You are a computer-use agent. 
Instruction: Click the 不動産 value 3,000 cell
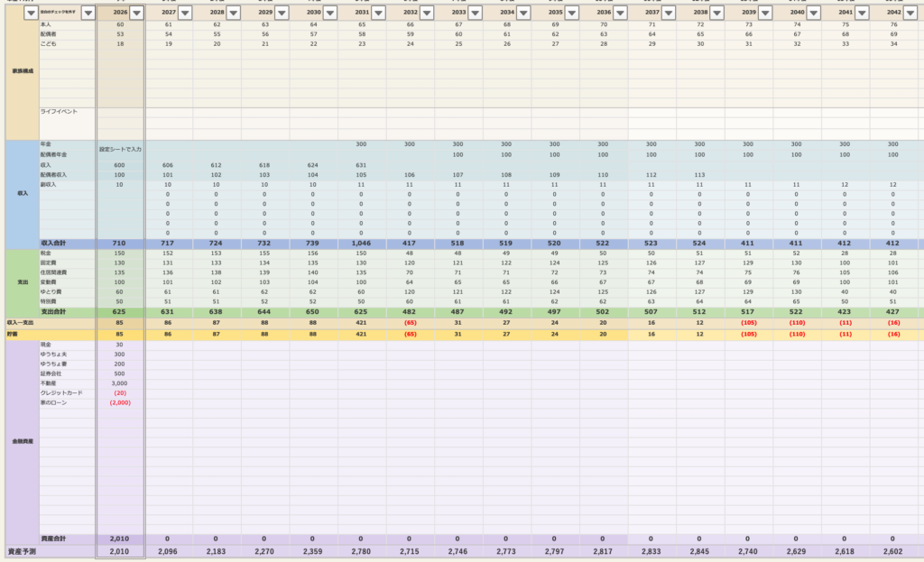[x=119, y=382]
